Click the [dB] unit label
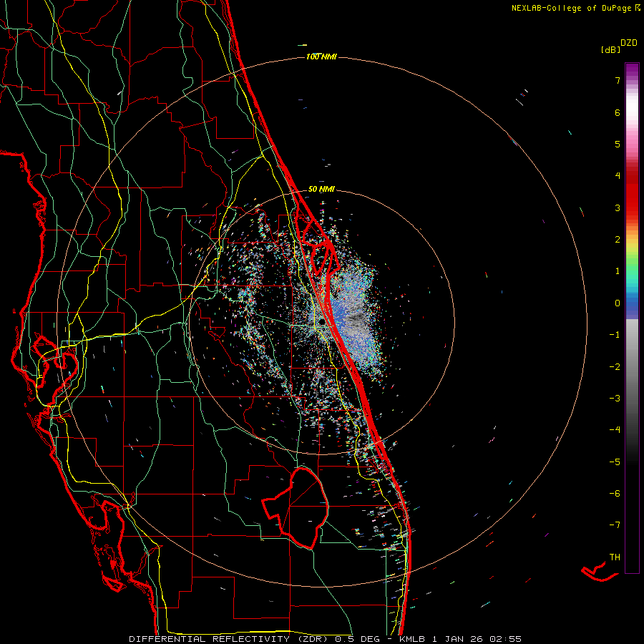The image size is (644, 644). (x=611, y=49)
